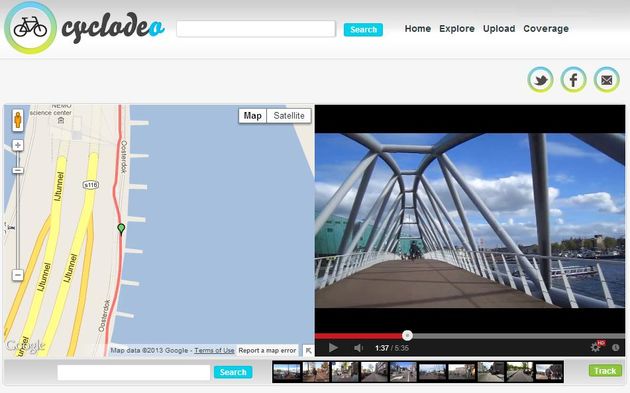This screenshot has height=393, width=630.
Task: Zoom out with map minus button
Action: (17, 275)
